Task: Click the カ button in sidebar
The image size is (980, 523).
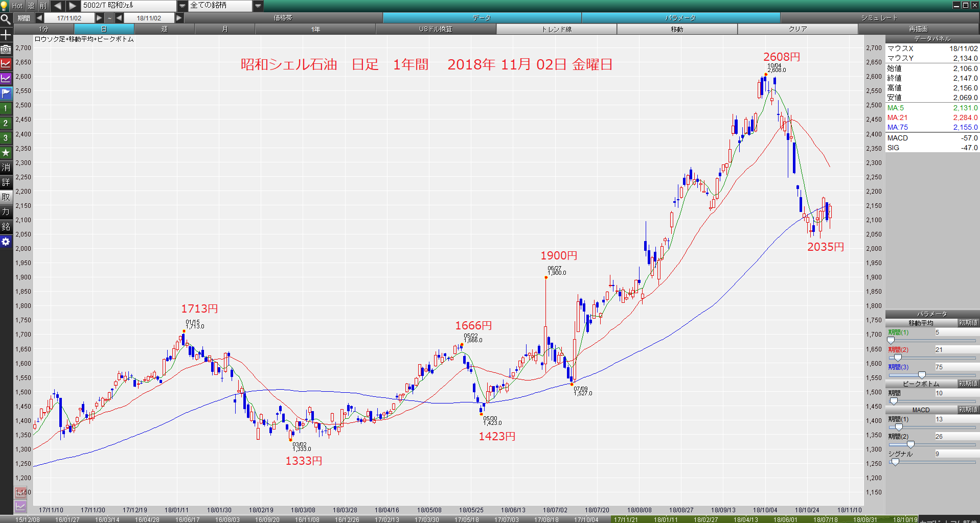Action: 6,212
